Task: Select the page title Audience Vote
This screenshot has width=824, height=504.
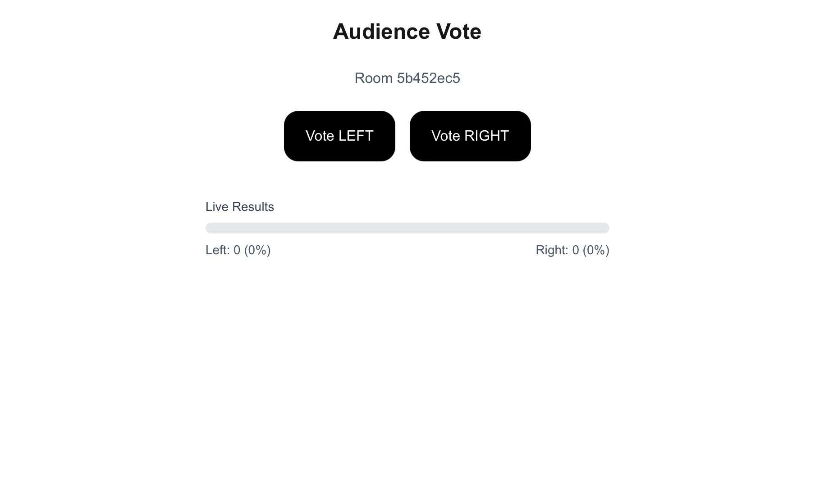Action: point(407,32)
